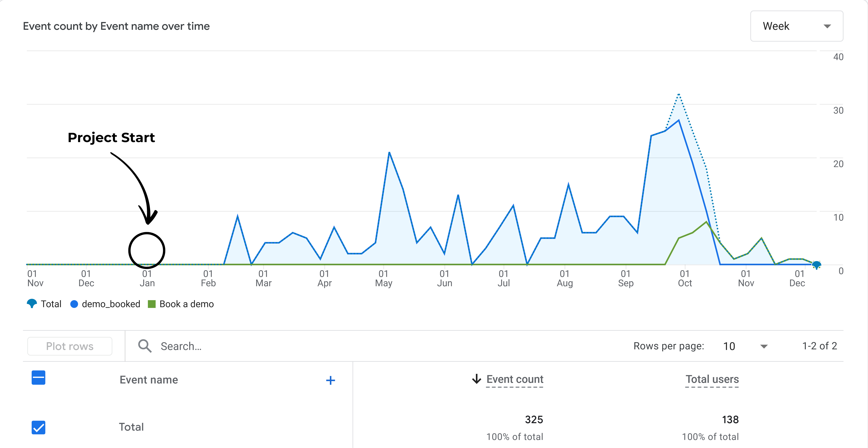Click the demo_booked blue legend swatch
This screenshot has height=448, width=868.
click(74, 304)
